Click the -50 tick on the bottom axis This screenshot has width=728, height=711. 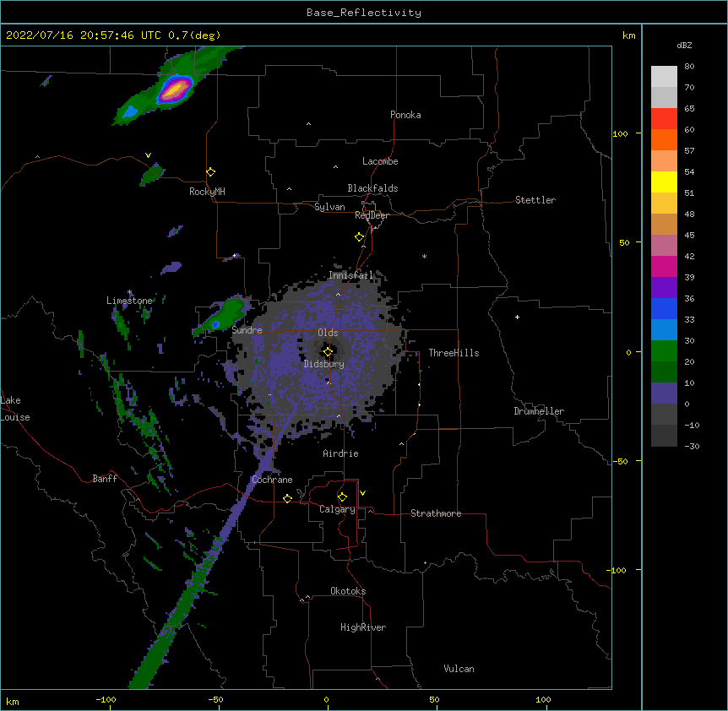(215, 699)
